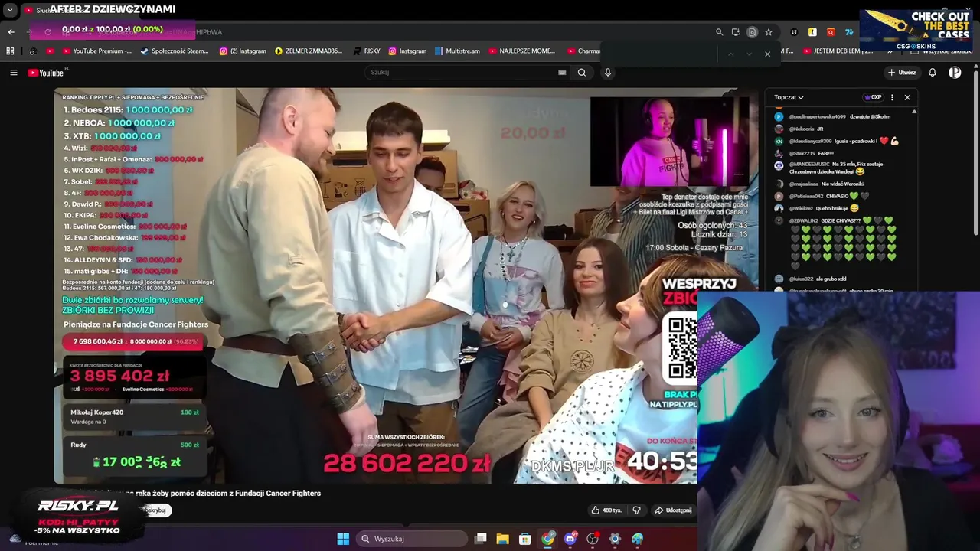
Task: Click the YouTube search magnifier button
Action: point(582,73)
